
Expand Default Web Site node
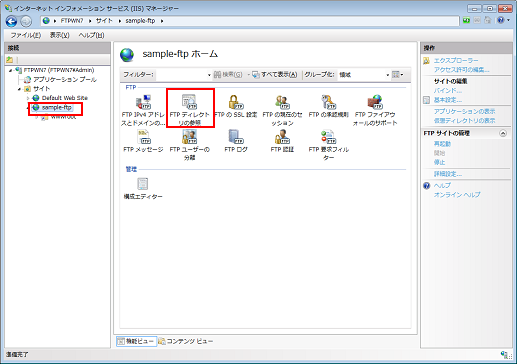tap(28, 98)
